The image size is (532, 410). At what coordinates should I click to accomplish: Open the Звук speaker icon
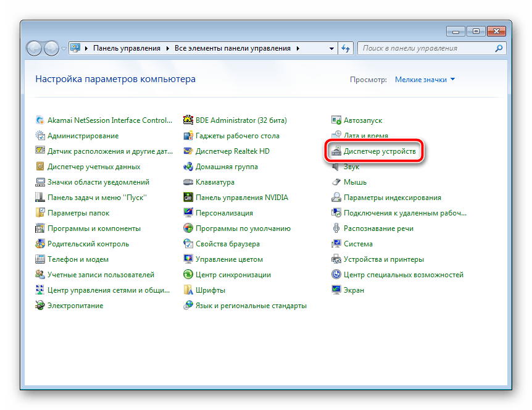tap(336, 167)
